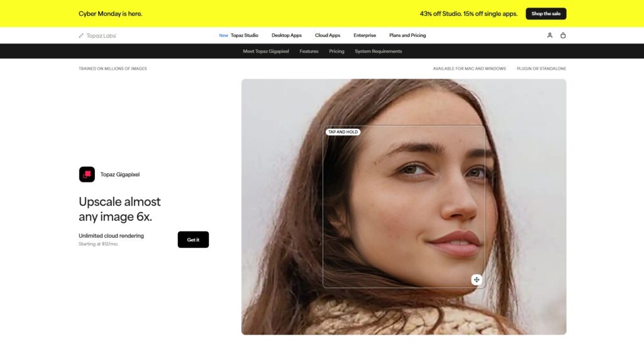
Task: Click the move handle on comparison box
Action: pyautogui.click(x=477, y=280)
